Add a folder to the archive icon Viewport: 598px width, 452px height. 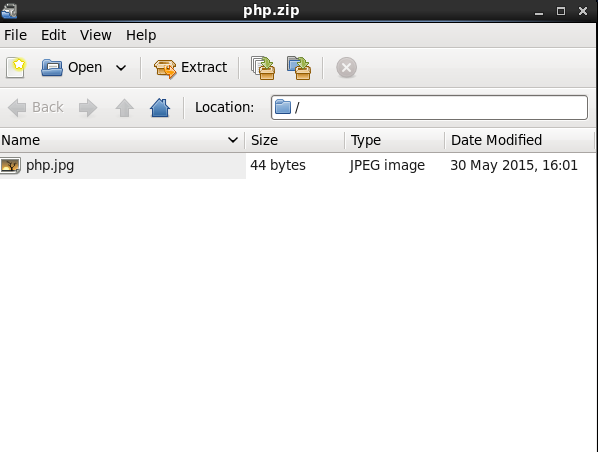click(299, 68)
